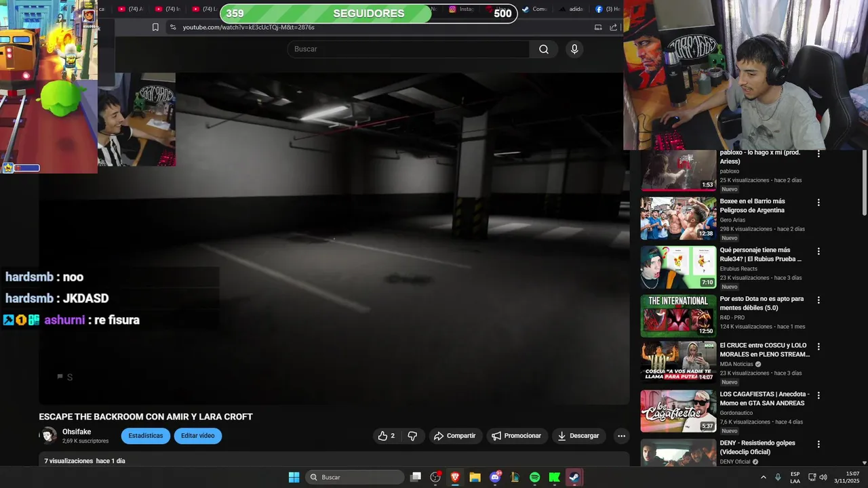Click the Compartir button
Screen dimensions: 868x488
[x=455, y=436]
